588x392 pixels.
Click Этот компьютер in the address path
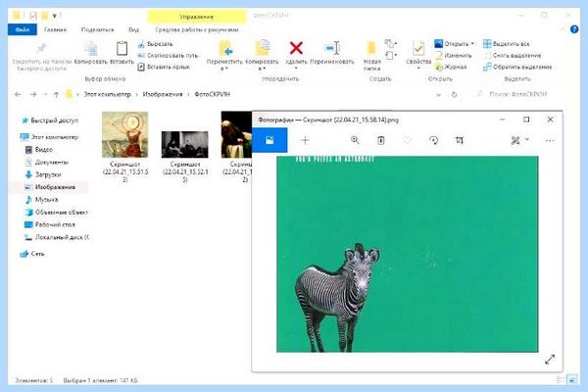click(107, 94)
